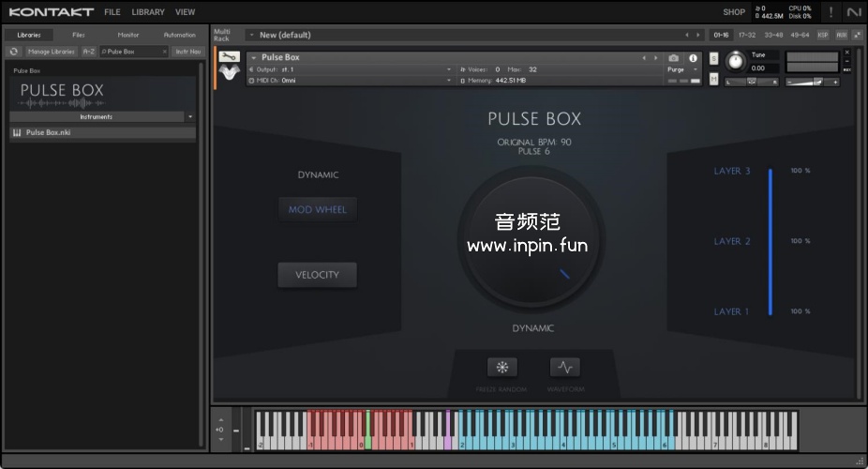This screenshot has height=469, width=868.
Task: Select the Libraries tab
Action: [x=29, y=35]
